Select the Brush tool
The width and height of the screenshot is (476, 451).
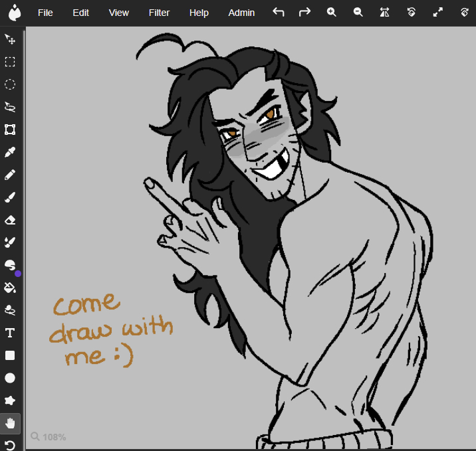(x=10, y=197)
